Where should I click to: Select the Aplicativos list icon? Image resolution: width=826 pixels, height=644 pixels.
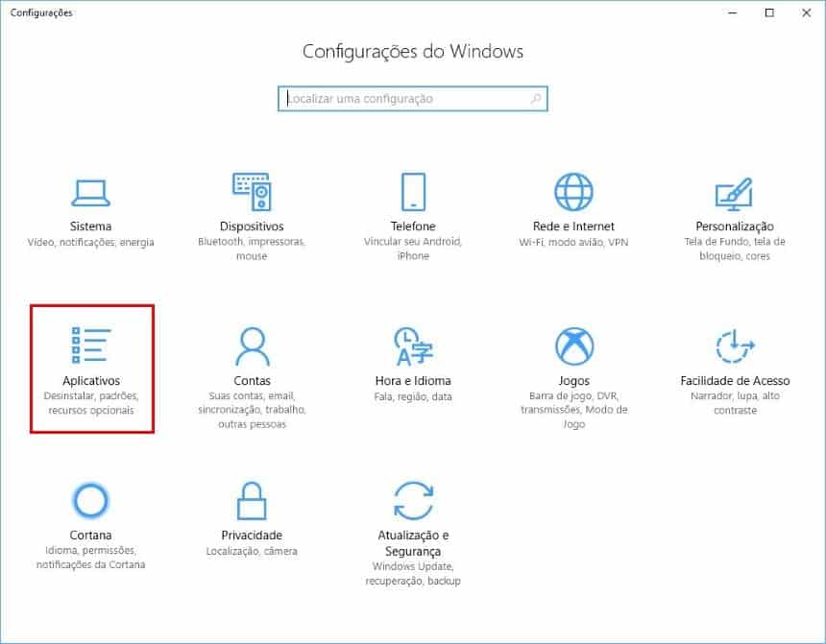point(91,346)
